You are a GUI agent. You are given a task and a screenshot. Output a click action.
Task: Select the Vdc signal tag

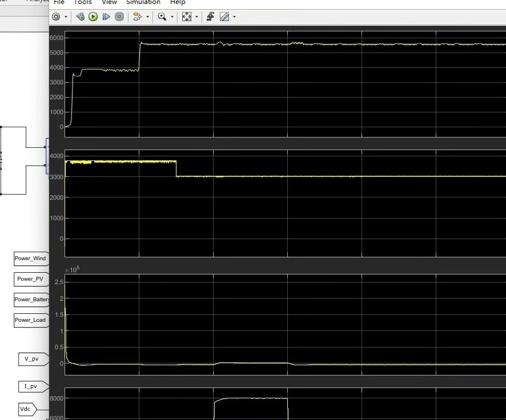coord(26,409)
